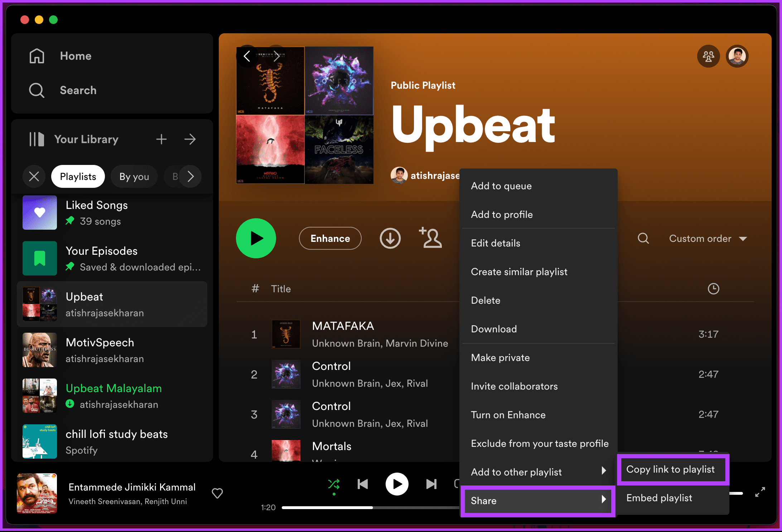
Task: Sort tracks by the Title column header
Action: [281, 289]
